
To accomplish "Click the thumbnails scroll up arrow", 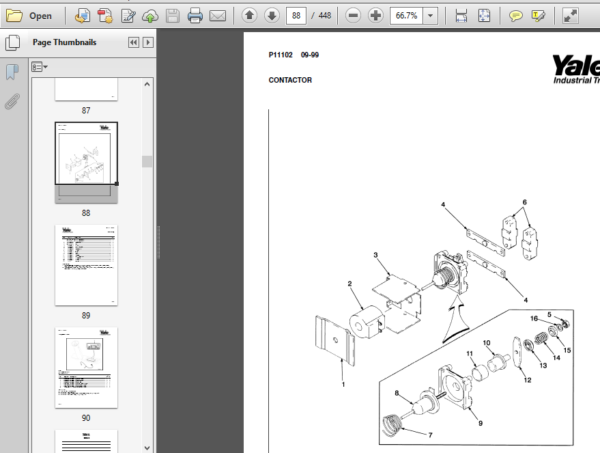I will [x=147, y=84].
